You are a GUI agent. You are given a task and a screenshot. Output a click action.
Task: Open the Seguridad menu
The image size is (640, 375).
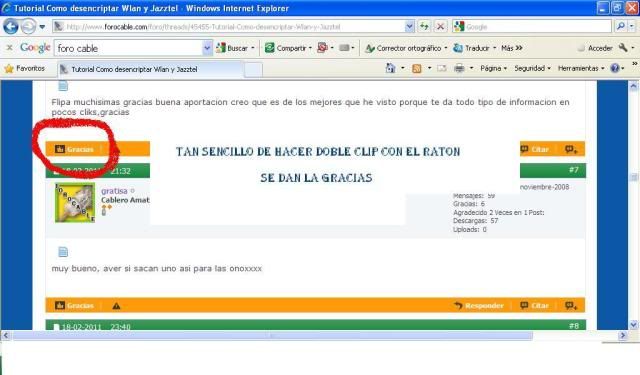click(x=532, y=68)
